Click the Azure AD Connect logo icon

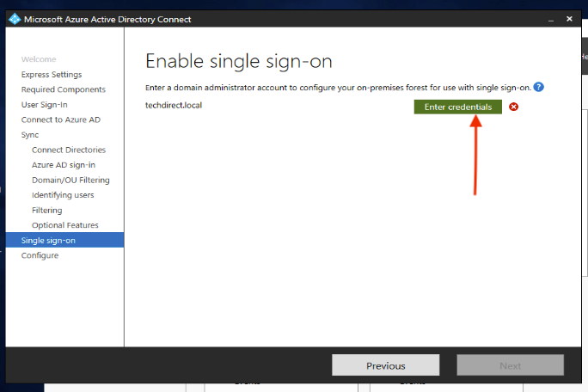15,19
